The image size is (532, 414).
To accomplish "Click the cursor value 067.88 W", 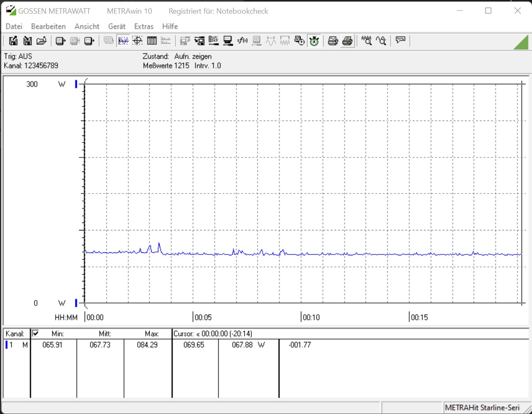I will point(248,345).
